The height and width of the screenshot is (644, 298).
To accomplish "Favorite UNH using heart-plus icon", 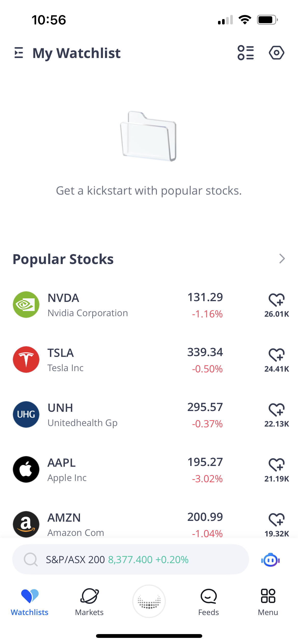I will (276, 410).
